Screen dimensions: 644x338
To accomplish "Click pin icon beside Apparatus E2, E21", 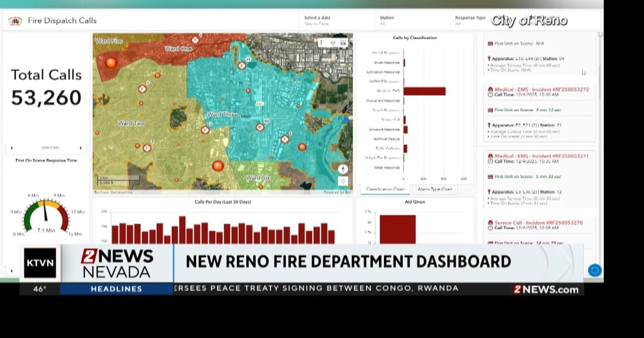I will pyautogui.click(x=490, y=125).
